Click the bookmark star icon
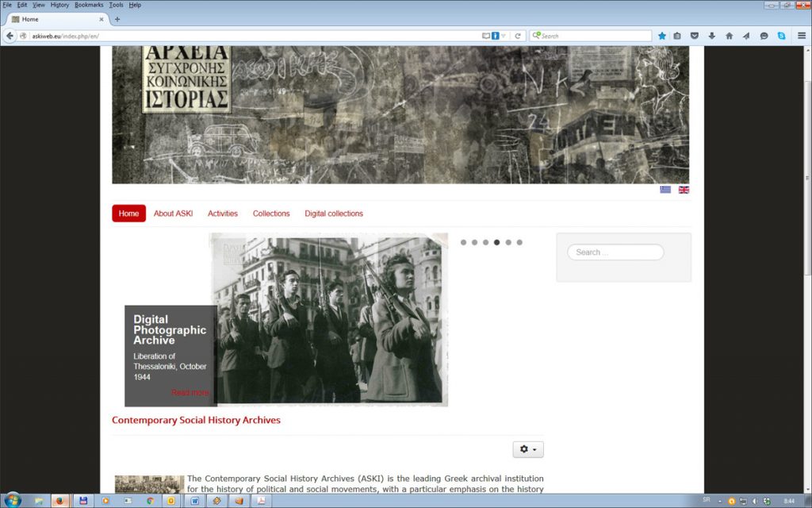The width and height of the screenshot is (812, 508). 662,36
